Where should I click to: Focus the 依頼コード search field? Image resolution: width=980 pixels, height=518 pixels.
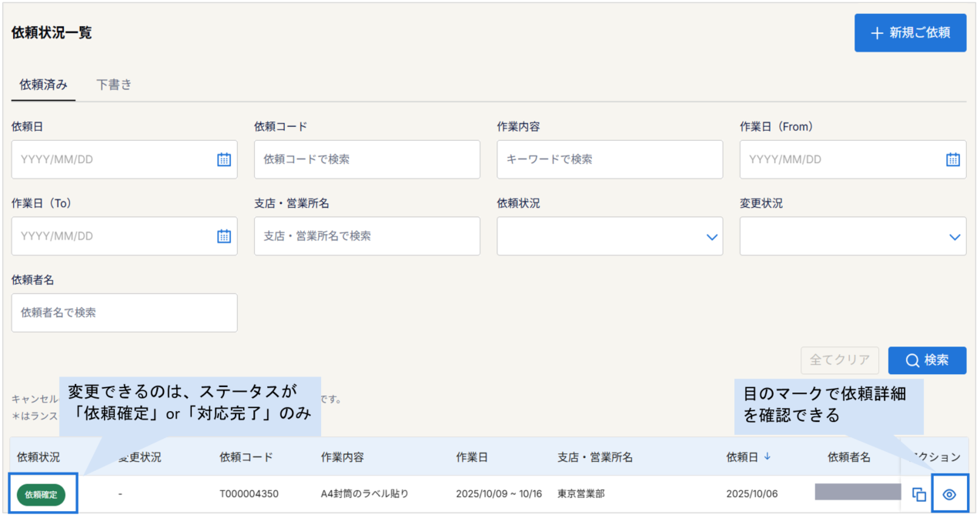(x=367, y=159)
